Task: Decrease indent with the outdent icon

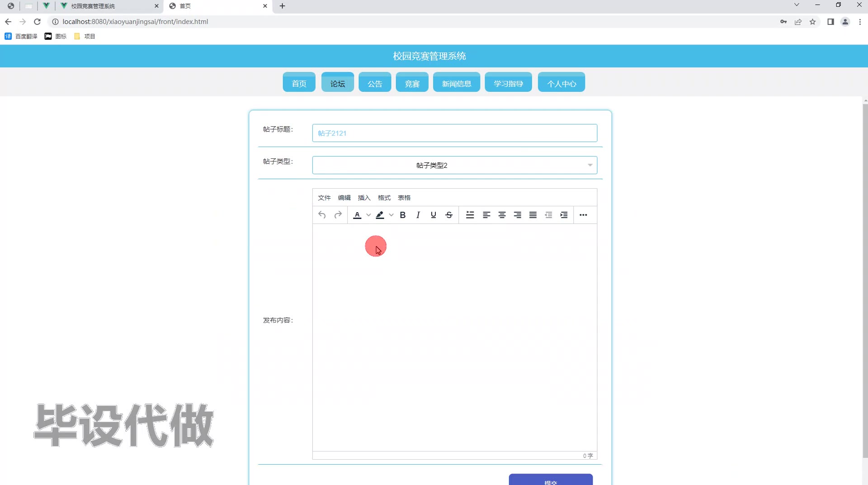Action: (548, 215)
